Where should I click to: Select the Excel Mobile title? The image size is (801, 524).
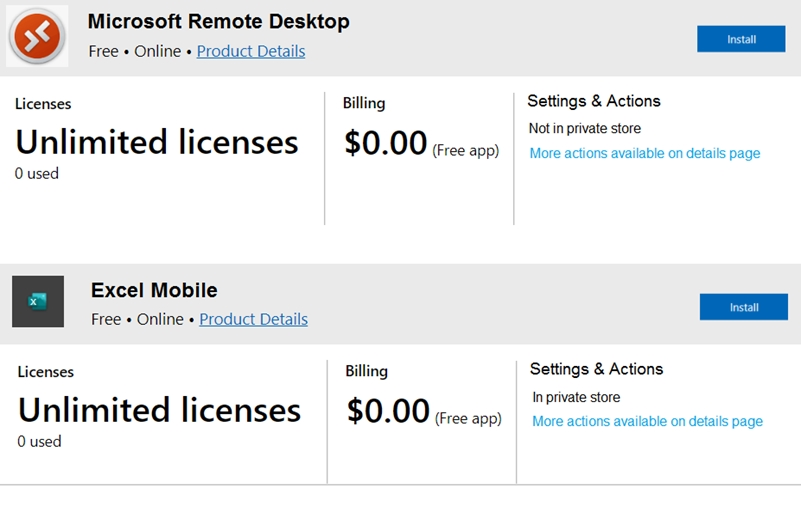(x=154, y=290)
